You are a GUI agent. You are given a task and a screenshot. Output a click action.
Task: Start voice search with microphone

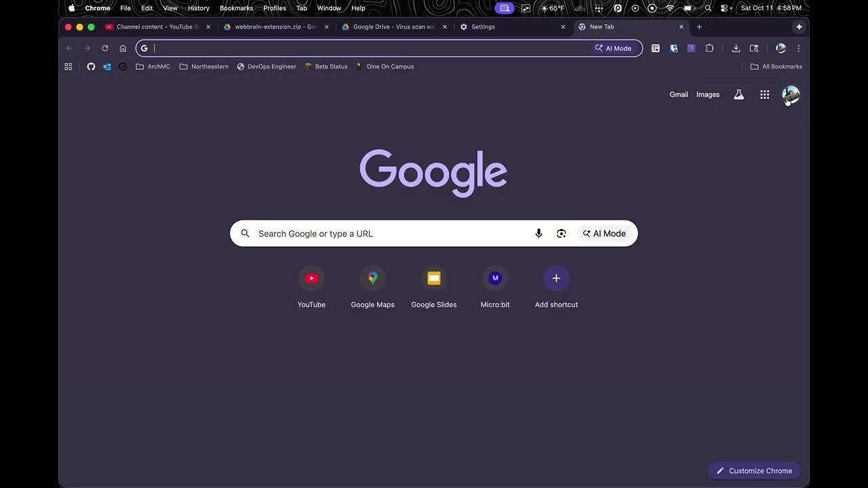(538, 234)
